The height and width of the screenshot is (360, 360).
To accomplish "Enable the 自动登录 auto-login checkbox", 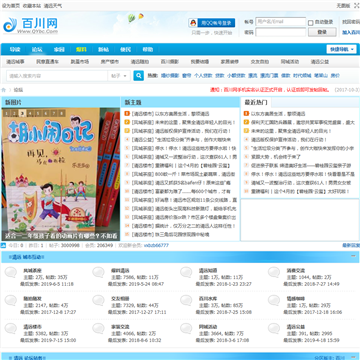I will click(x=311, y=23).
